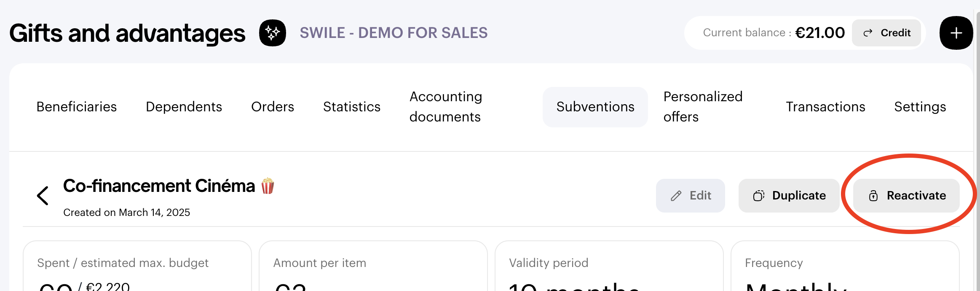Click the black plus add button
The height and width of the screenshot is (291, 980).
click(x=956, y=33)
